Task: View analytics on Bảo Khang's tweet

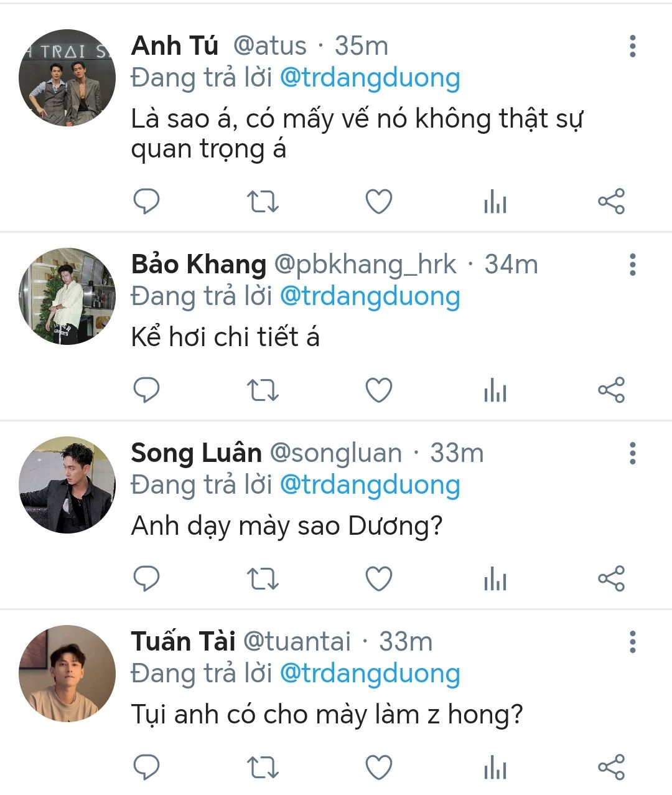Action: click(x=495, y=391)
